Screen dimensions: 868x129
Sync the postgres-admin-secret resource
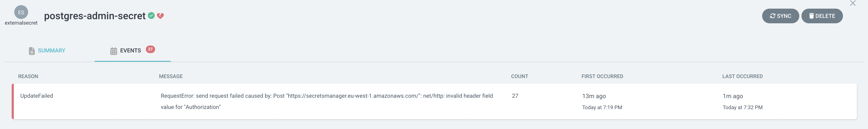click(x=780, y=16)
